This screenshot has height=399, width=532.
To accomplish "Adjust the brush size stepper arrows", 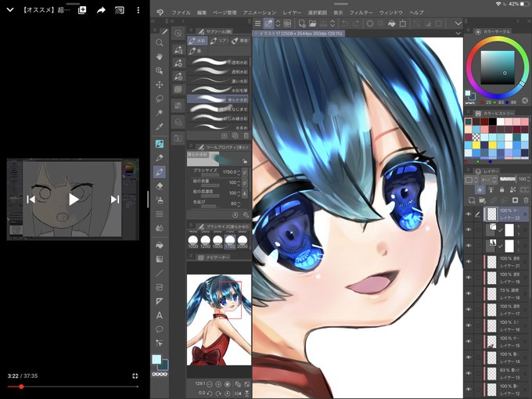I will [239, 172].
